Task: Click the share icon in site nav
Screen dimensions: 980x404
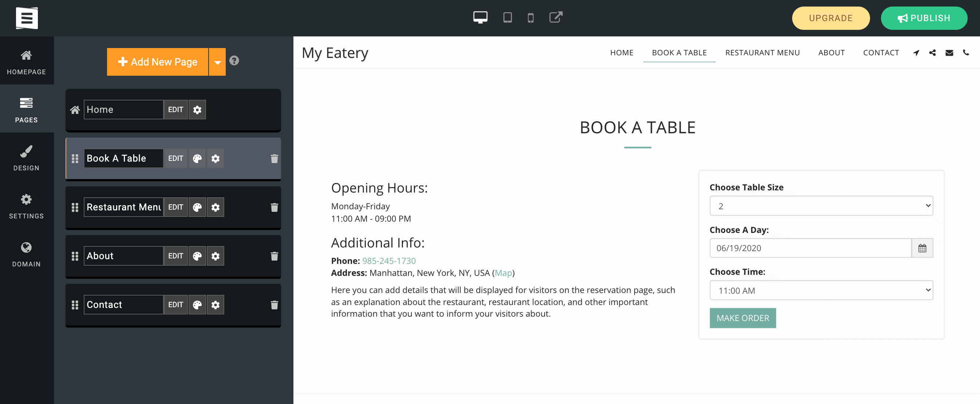Action: coord(932,53)
